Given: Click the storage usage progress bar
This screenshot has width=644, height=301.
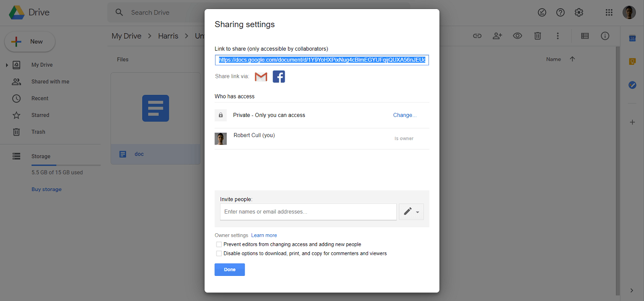Looking at the screenshot, I should tap(66, 165).
